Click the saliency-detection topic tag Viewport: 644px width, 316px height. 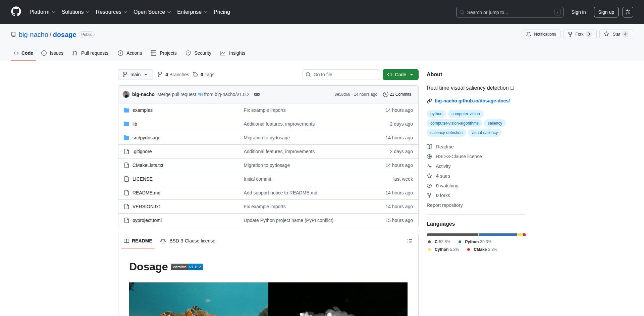[x=446, y=133]
